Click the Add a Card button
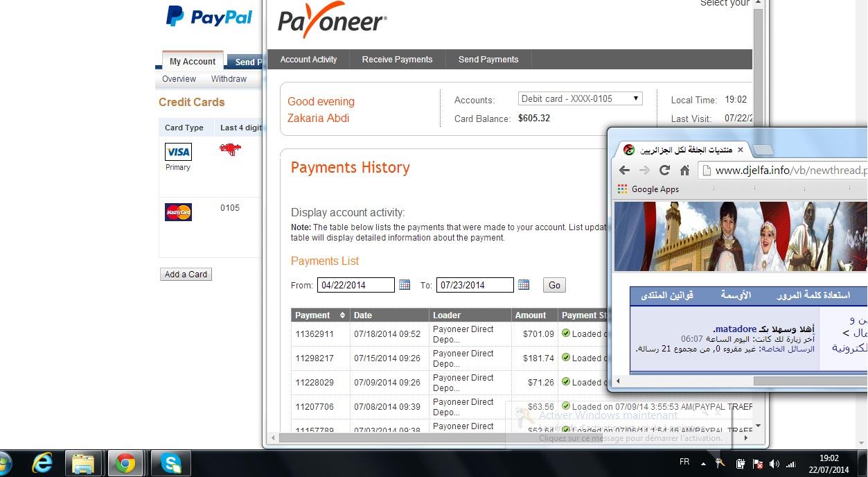The width and height of the screenshot is (868, 477). click(186, 275)
